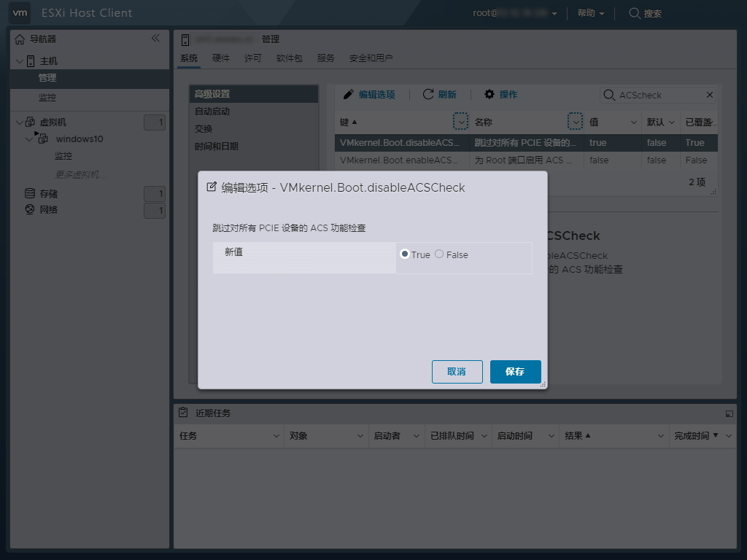Select the True radio button
The height and width of the screenshot is (560, 747).
click(404, 253)
